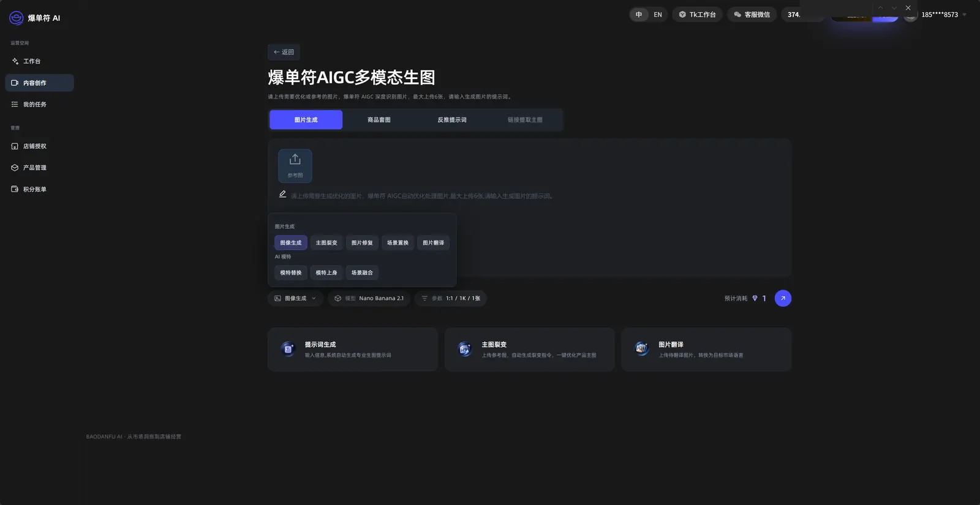Select the 反推提示词 tab
Viewport: 980px width, 505px height.
452,120
